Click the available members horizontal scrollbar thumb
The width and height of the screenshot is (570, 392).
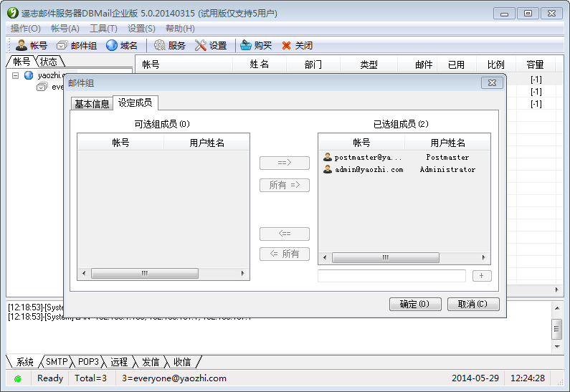(x=145, y=273)
